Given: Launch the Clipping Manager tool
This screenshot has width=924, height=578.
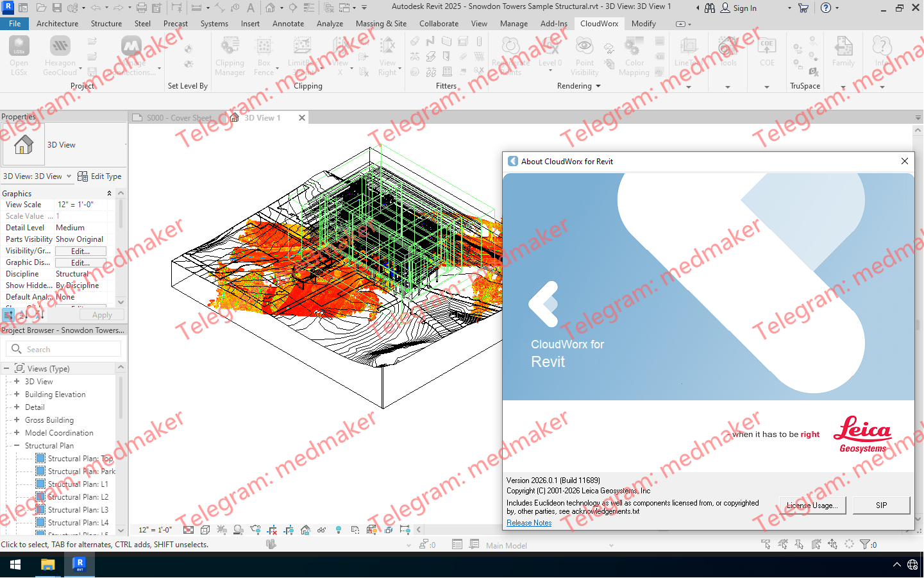Looking at the screenshot, I should (x=230, y=55).
